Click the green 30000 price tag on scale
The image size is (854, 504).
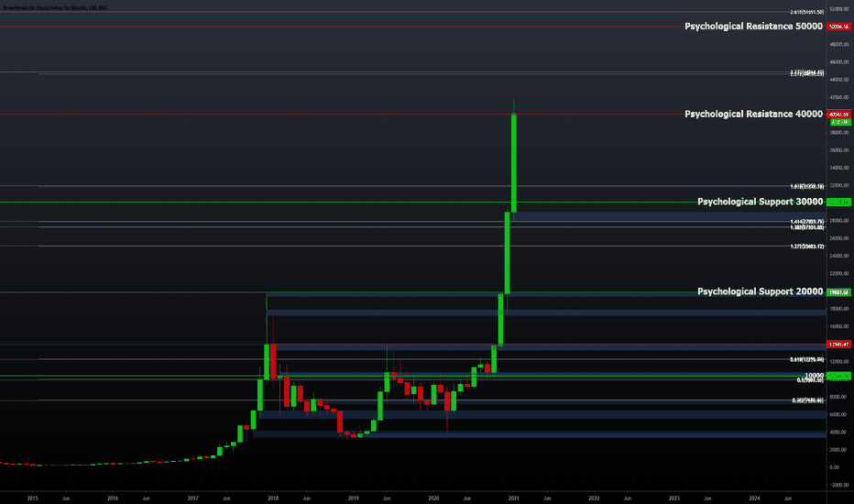(x=838, y=203)
